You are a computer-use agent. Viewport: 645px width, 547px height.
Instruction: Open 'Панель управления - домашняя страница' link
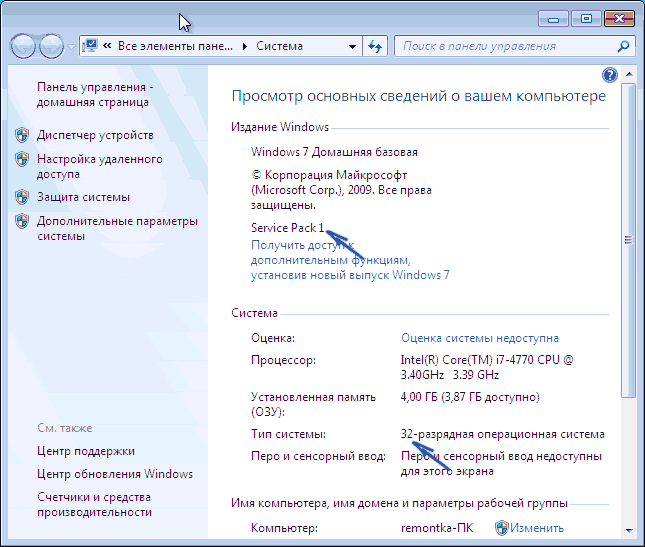pos(95,95)
